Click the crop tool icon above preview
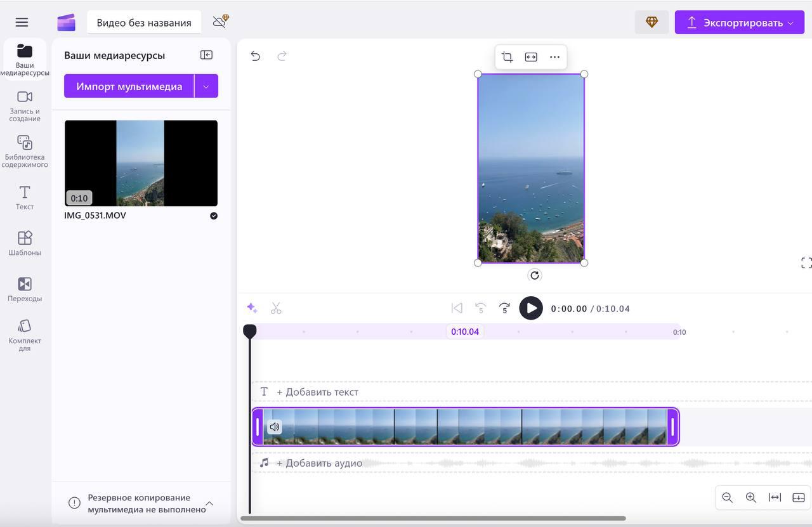Image resolution: width=812 pixels, height=527 pixels. [507, 57]
